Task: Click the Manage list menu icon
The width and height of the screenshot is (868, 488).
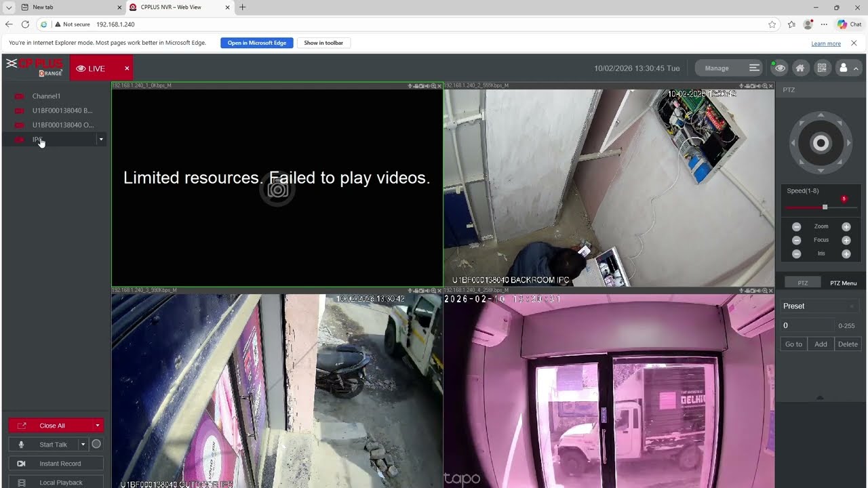Action: [754, 68]
